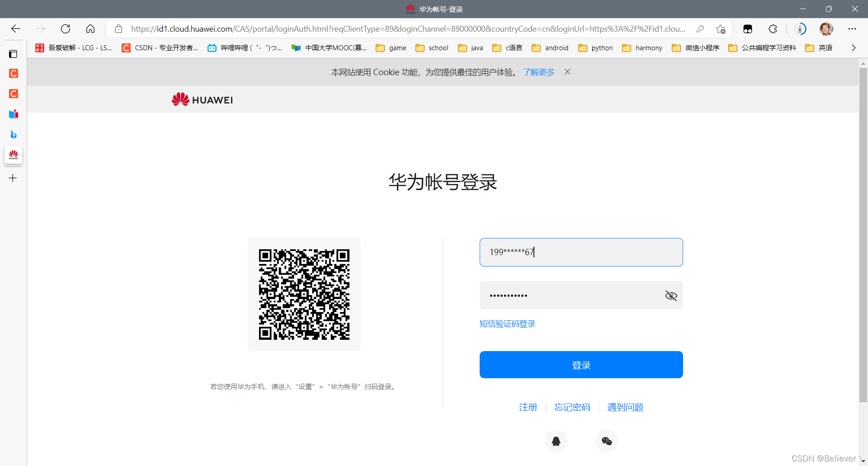This screenshot has width=868, height=466.
Task: Open the user profile avatar
Action: (x=826, y=29)
